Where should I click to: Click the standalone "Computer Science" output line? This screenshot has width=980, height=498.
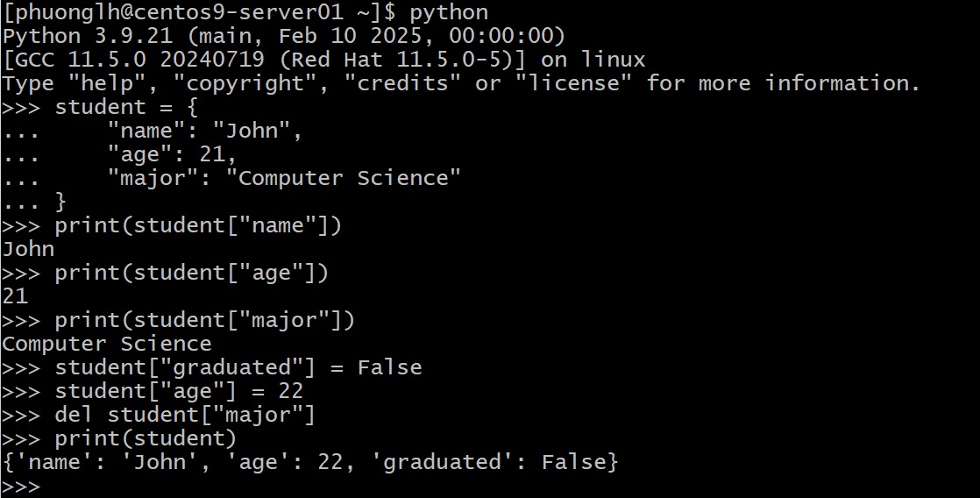tap(106, 344)
